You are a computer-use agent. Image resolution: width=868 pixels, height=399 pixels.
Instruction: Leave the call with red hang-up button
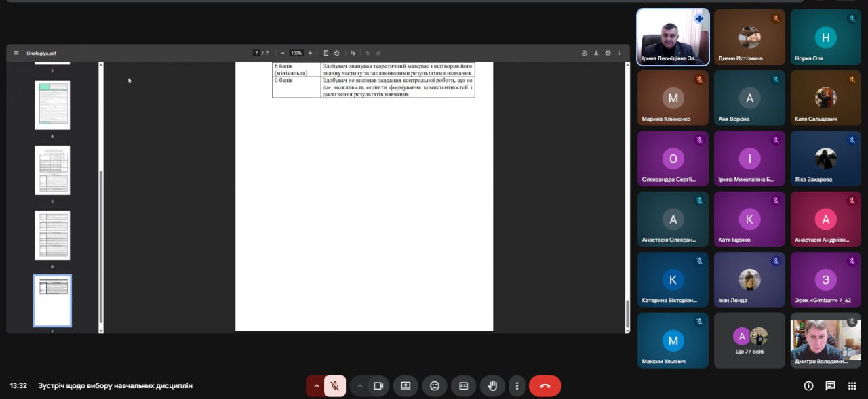545,385
